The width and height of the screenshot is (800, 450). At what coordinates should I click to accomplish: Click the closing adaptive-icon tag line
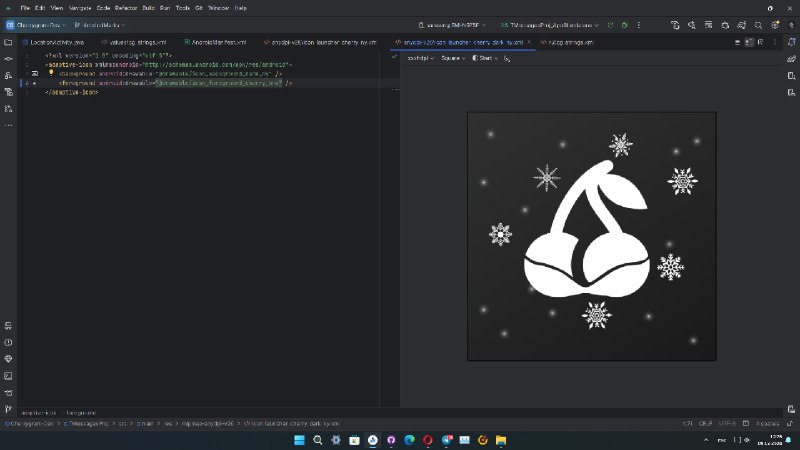(x=71, y=92)
